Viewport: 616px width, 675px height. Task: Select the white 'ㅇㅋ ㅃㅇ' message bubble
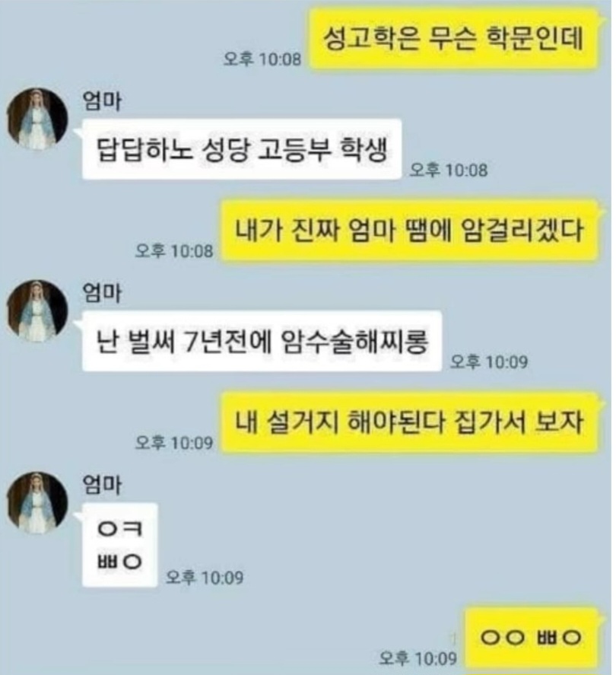coord(119,545)
